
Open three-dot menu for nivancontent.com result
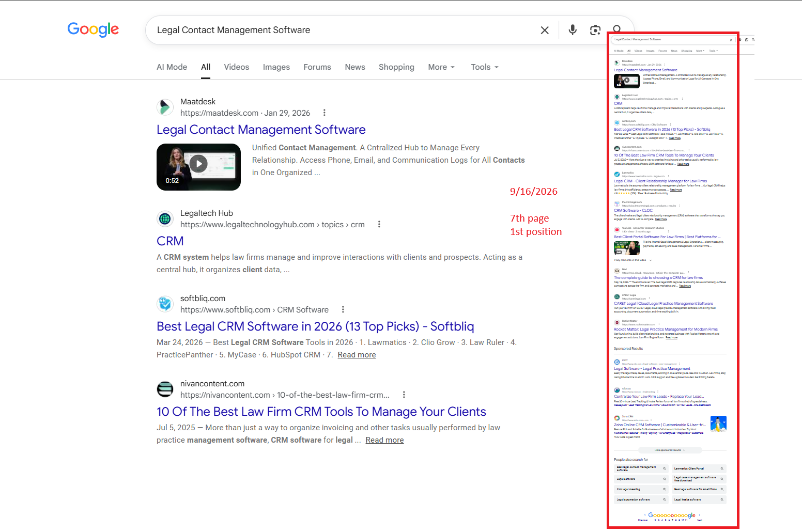click(404, 395)
